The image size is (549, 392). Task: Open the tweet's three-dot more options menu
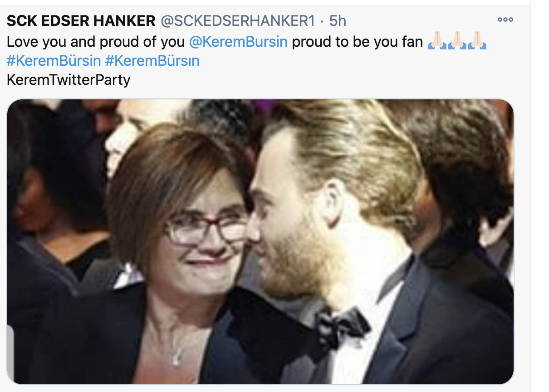[505, 20]
